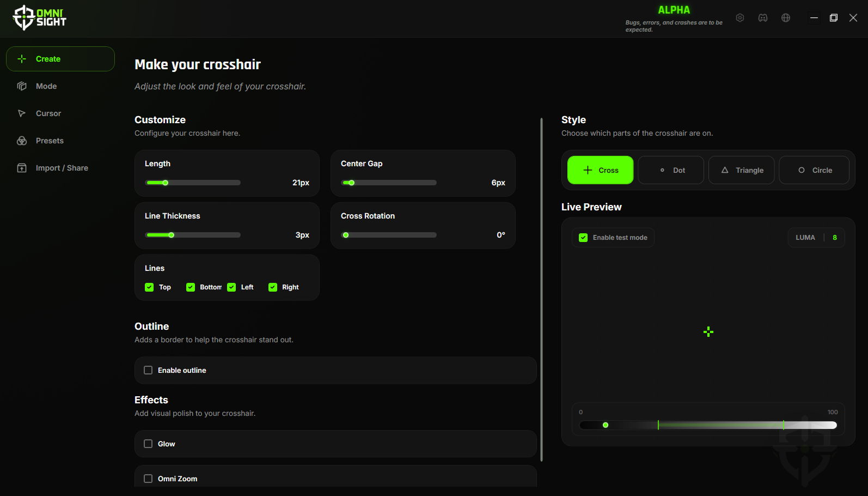Uncheck the Bottom line checkbox
868x496 pixels.
191,287
